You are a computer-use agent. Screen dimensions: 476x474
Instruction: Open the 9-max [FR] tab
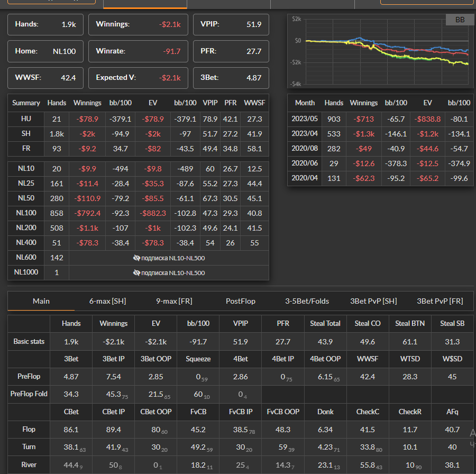(x=174, y=301)
